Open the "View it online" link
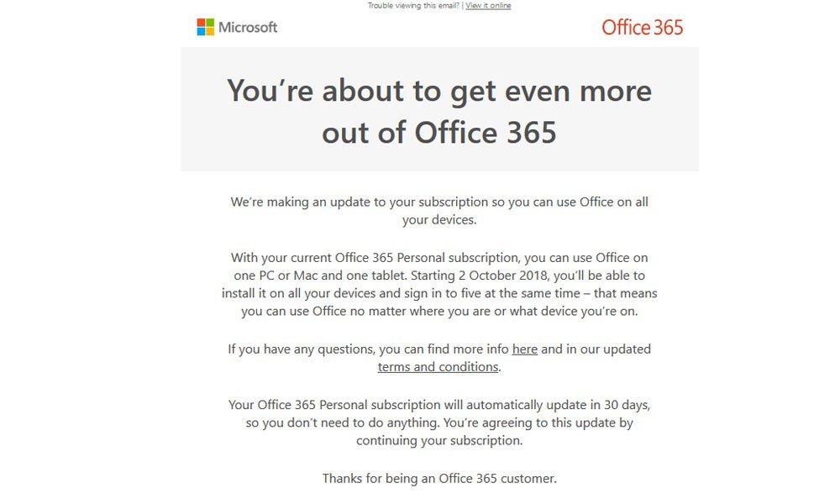Screen dimensions: 840x504 coord(488,6)
